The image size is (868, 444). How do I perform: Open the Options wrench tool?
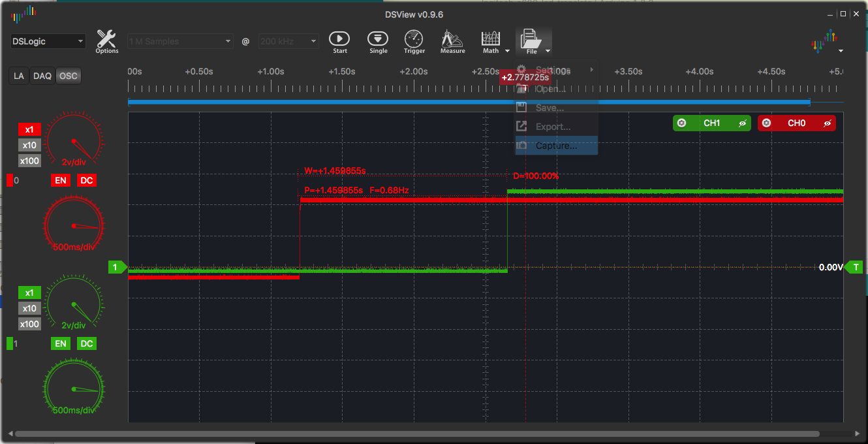[106, 38]
